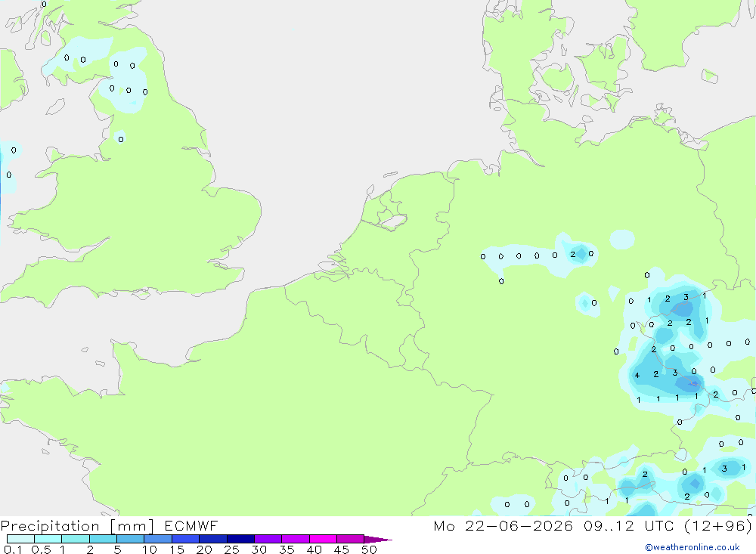This screenshot has height=554, width=756.
Task: Choose the 40–45 mm magenta legend swatch
Action: pos(323,539)
